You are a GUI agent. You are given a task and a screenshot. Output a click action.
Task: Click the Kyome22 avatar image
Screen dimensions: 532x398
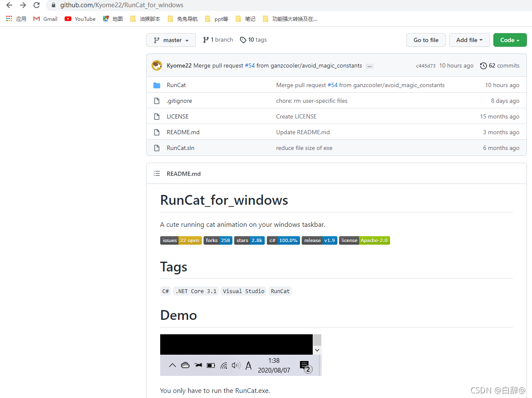pos(157,65)
